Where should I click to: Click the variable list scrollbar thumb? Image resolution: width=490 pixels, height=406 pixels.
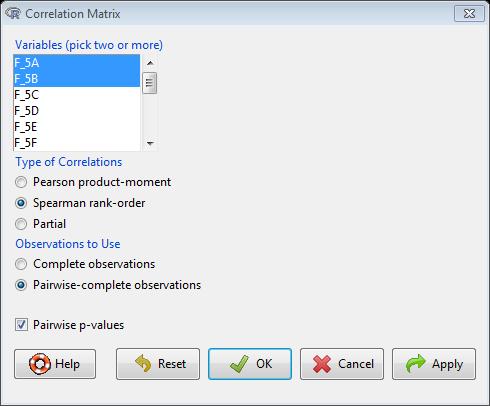click(149, 83)
